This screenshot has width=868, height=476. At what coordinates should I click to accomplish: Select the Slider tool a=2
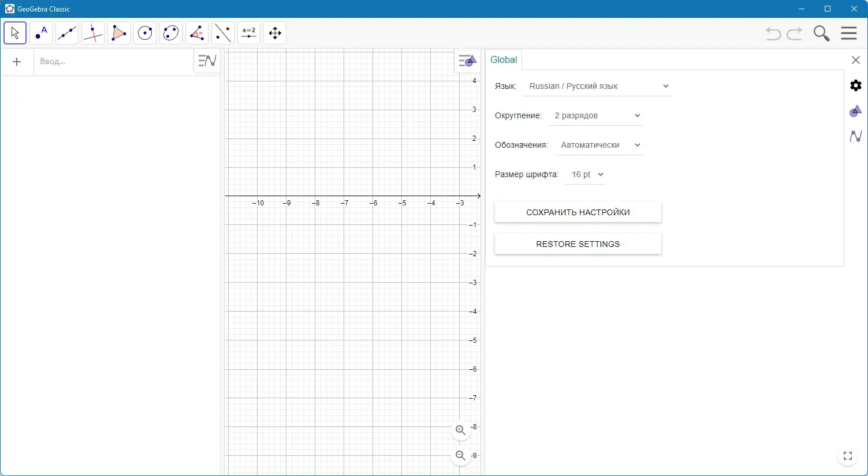[x=249, y=33]
